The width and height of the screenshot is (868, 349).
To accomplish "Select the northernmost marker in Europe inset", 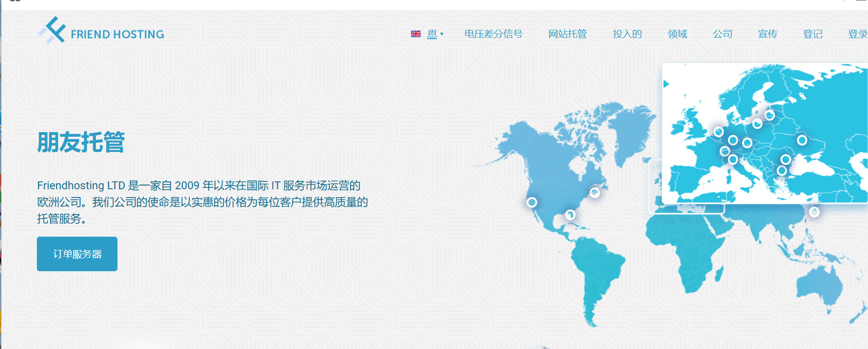I will [x=769, y=115].
